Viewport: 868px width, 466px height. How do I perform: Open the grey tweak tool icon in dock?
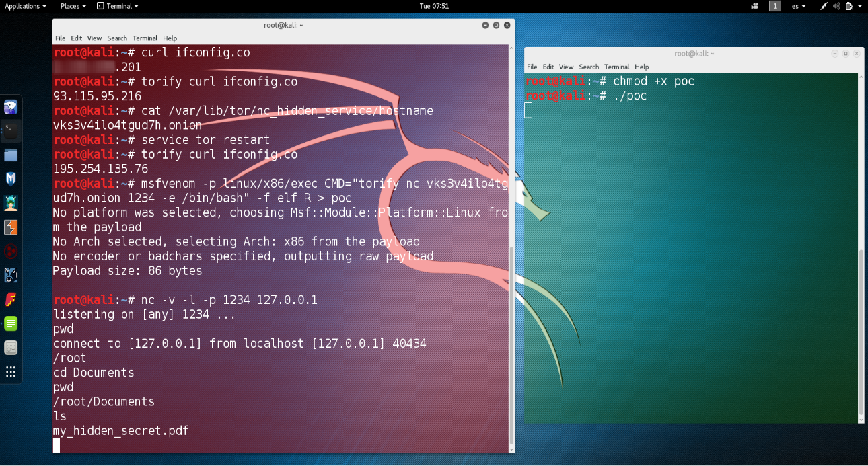(x=11, y=348)
